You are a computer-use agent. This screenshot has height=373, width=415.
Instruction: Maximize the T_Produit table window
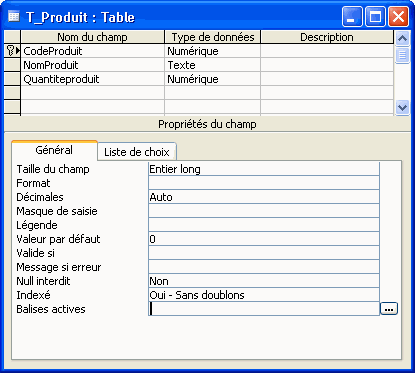tap(375, 16)
